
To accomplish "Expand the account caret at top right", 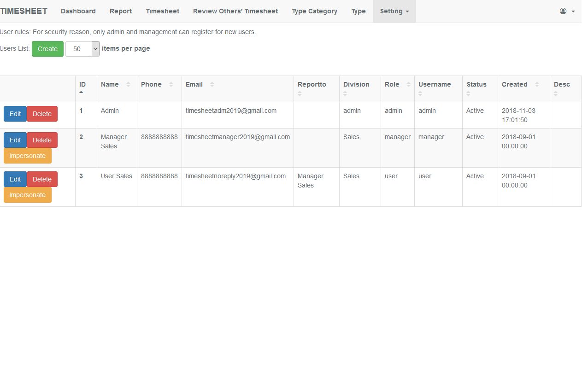I will (572, 11).
